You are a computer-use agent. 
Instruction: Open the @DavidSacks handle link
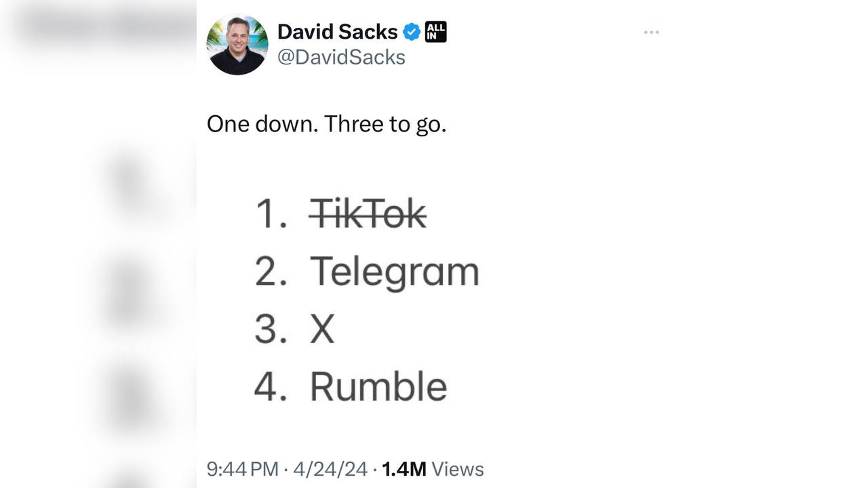tap(341, 58)
